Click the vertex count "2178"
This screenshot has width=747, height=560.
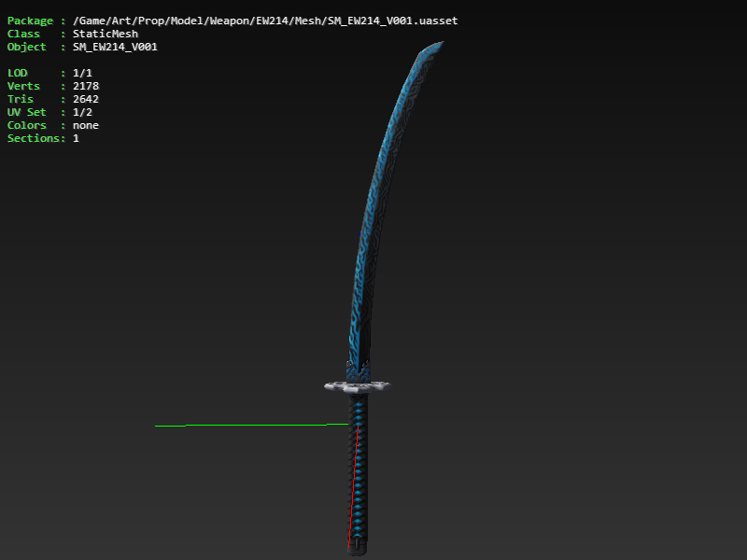(86, 86)
